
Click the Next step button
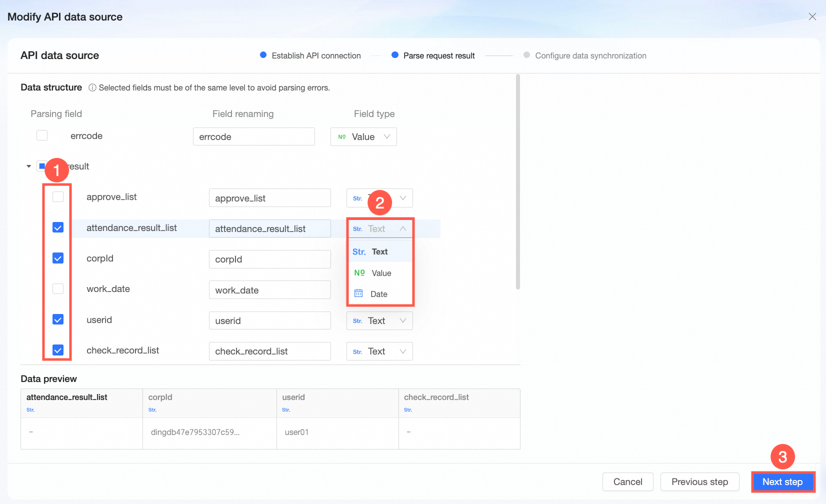pyautogui.click(x=782, y=482)
